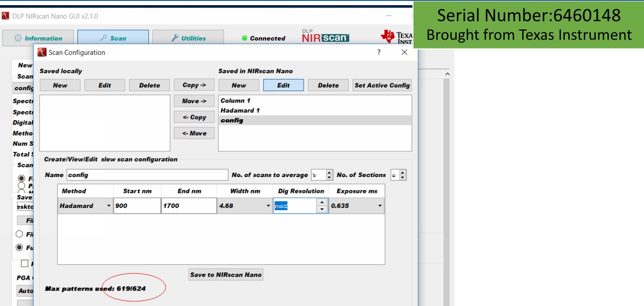Open the Utilities tab
Image resolution: width=644 pixels, height=306 pixels.
[x=188, y=38]
